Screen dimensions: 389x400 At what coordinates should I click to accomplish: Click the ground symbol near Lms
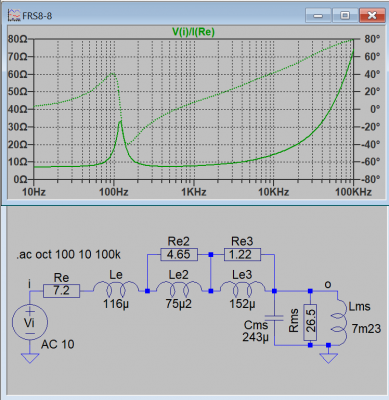click(x=328, y=358)
